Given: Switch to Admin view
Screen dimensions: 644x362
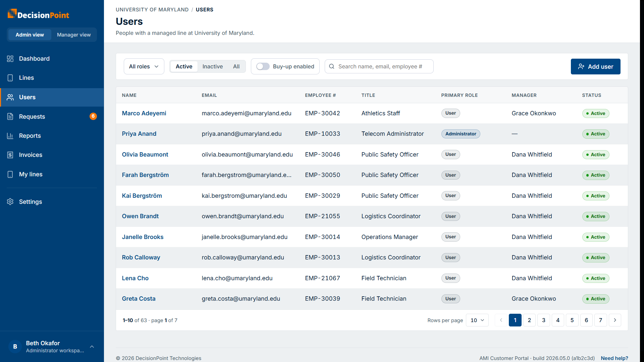Looking at the screenshot, I should pos(30,35).
